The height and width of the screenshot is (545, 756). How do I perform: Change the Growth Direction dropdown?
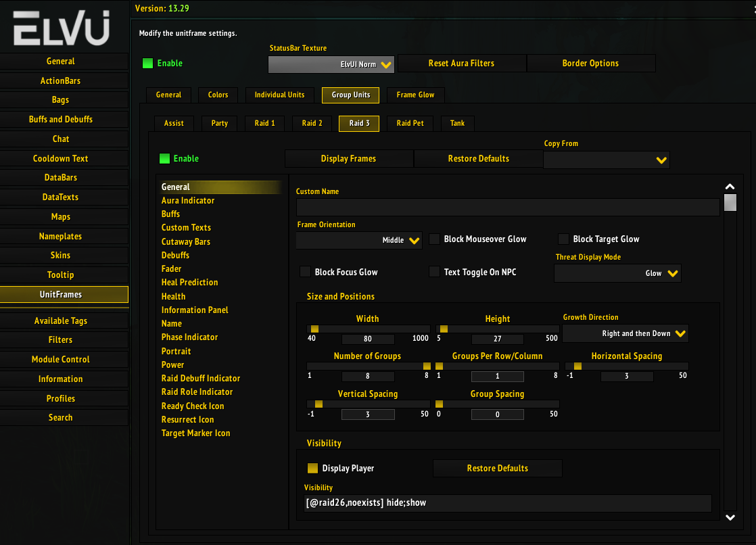(625, 333)
